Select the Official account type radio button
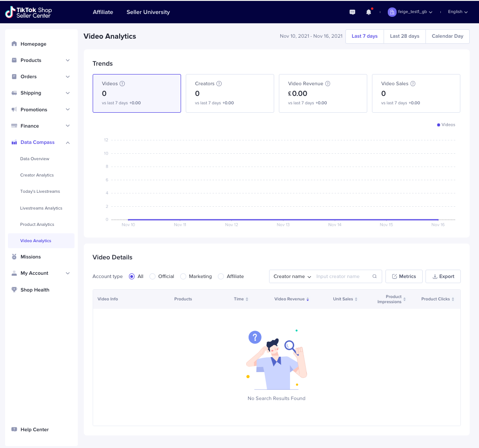This screenshot has height=448, width=479. click(x=152, y=277)
